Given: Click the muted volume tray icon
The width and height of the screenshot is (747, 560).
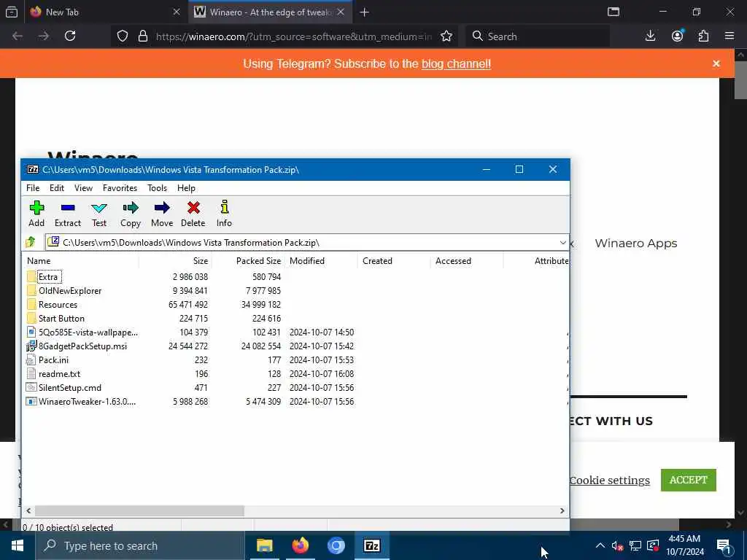Looking at the screenshot, I should [x=617, y=545].
